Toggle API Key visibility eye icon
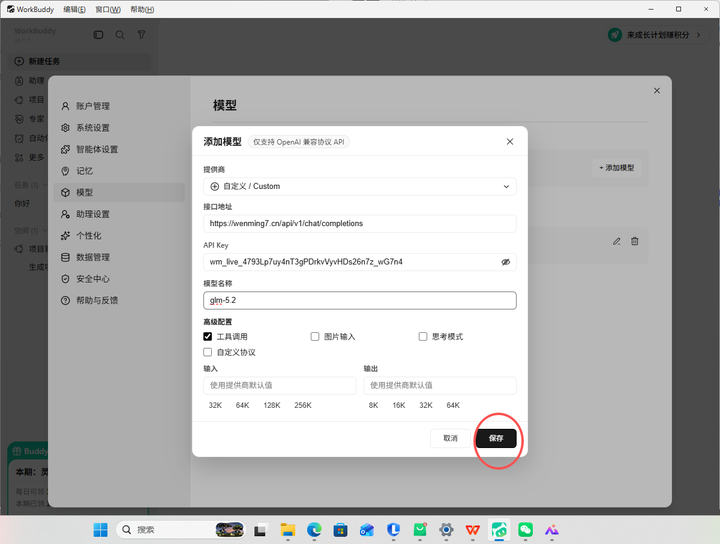 [x=506, y=262]
